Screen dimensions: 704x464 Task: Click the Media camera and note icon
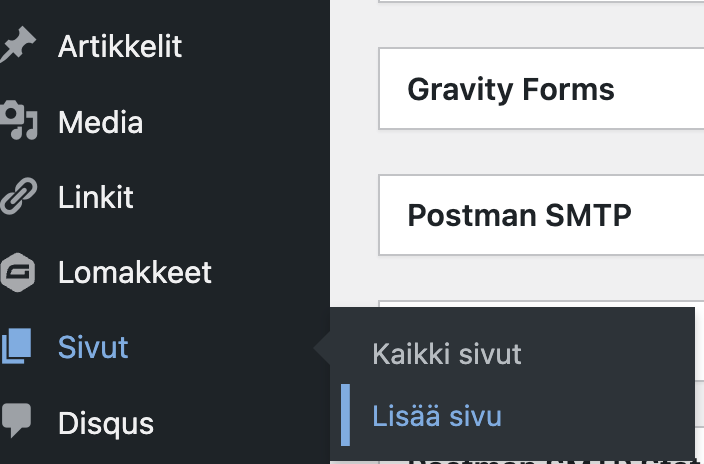pyautogui.click(x=17, y=122)
